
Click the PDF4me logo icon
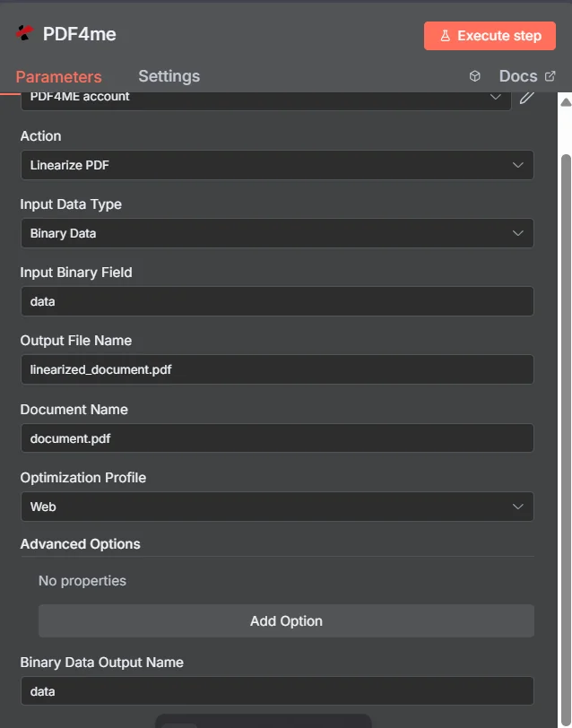point(24,33)
